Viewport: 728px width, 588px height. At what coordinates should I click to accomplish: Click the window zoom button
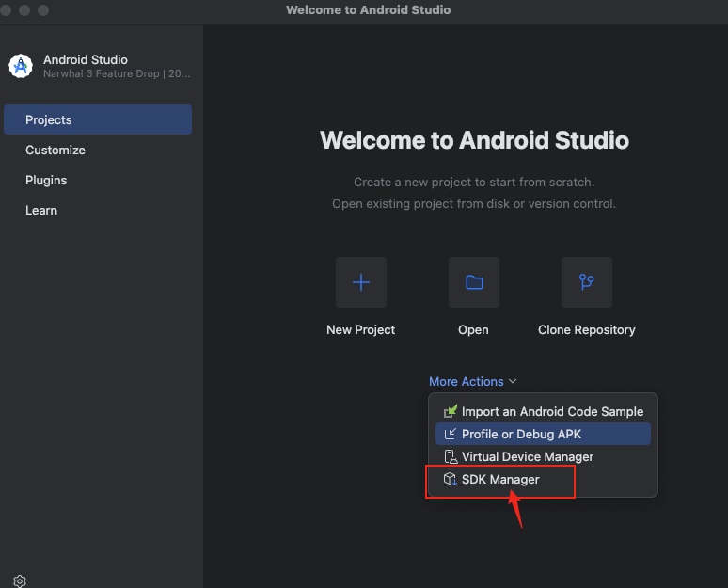pyautogui.click(x=42, y=10)
